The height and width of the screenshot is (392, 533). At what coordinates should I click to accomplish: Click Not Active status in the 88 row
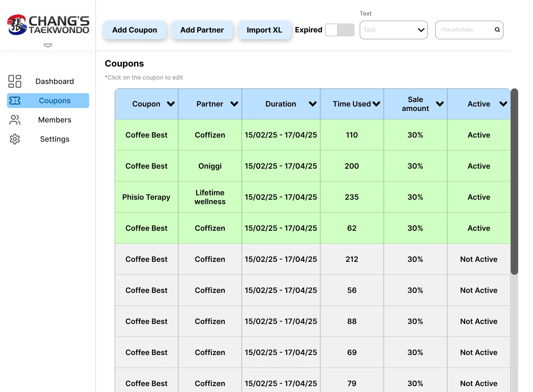point(479,321)
